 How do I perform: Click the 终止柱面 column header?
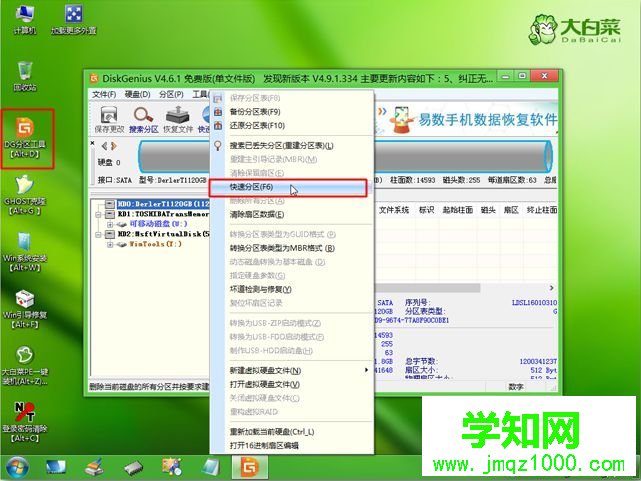click(542, 210)
